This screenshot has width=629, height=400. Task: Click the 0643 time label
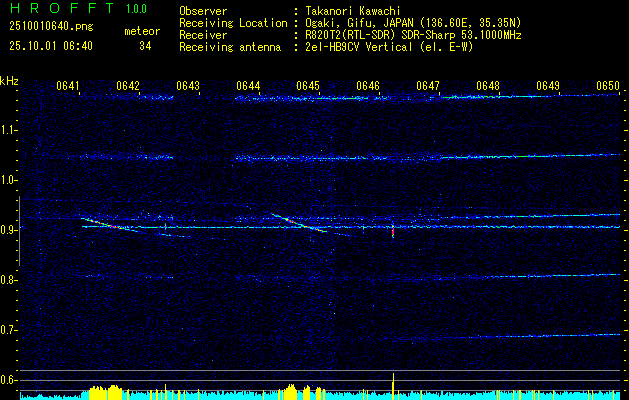tap(188, 86)
